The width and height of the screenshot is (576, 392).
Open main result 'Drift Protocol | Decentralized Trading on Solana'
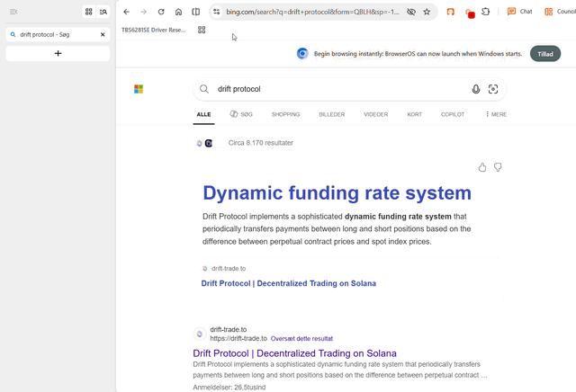click(294, 353)
